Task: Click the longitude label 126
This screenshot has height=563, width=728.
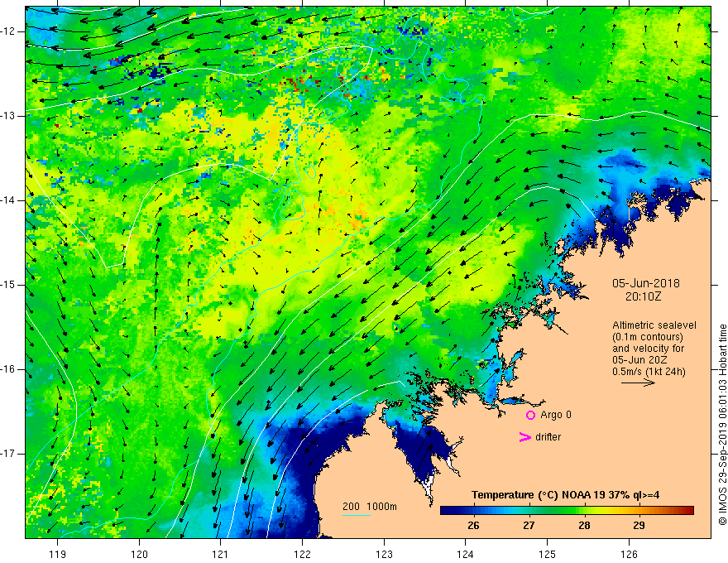Action: [629, 554]
